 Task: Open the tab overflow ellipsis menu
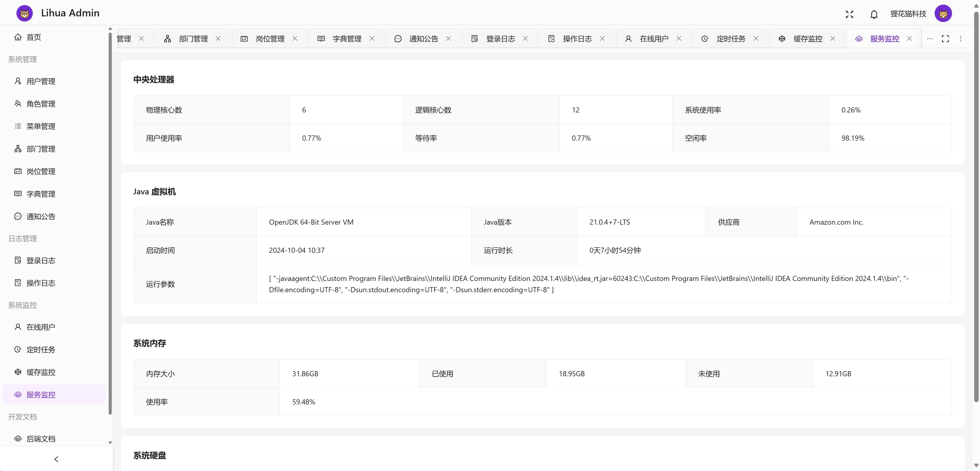coord(930,39)
